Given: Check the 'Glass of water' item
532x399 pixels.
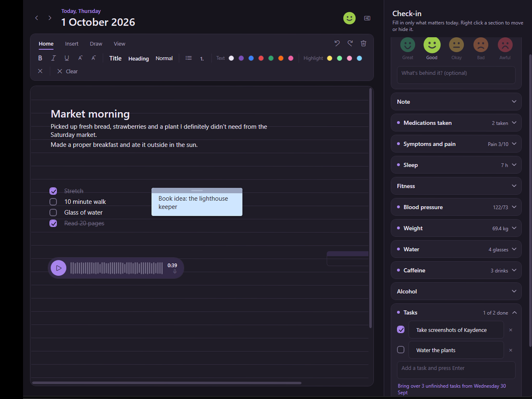Looking at the screenshot, I should tap(53, 212).
